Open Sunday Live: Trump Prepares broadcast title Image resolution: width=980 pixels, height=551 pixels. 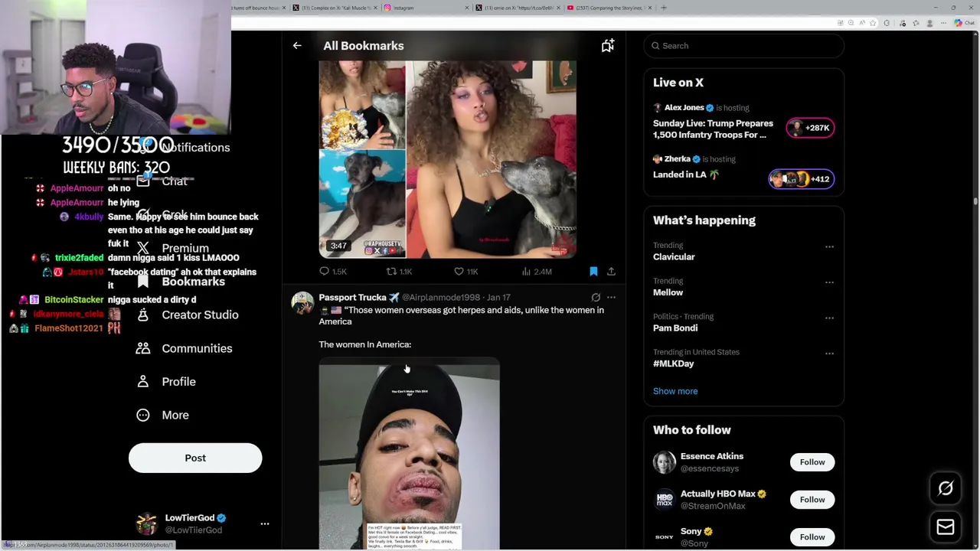[713, 129]
